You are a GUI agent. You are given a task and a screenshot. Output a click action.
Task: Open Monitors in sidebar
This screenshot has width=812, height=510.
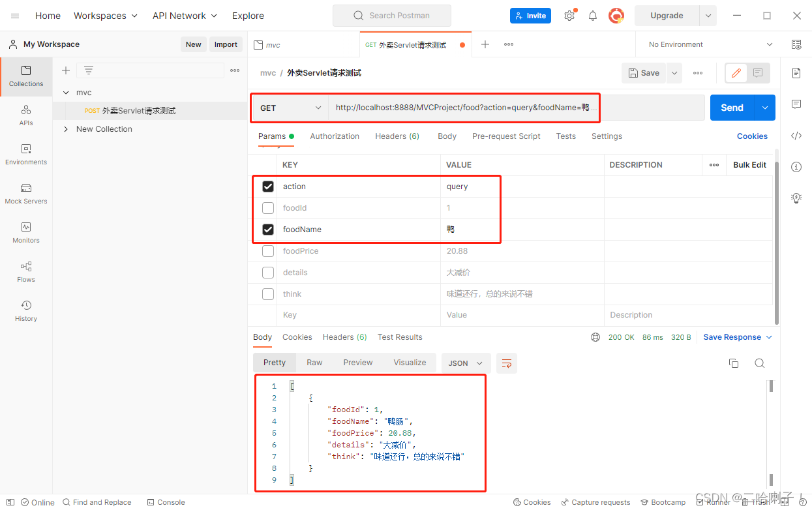click(x=26, y=233)
